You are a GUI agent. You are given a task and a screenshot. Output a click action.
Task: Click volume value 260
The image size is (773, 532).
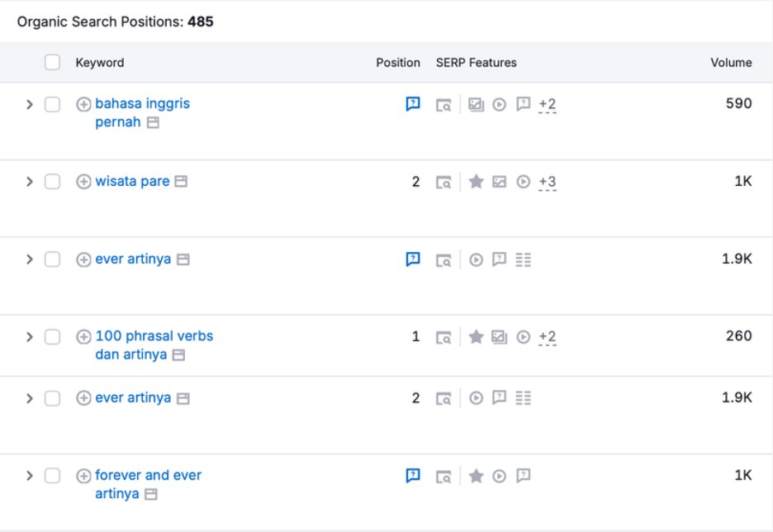coord(738,336)
